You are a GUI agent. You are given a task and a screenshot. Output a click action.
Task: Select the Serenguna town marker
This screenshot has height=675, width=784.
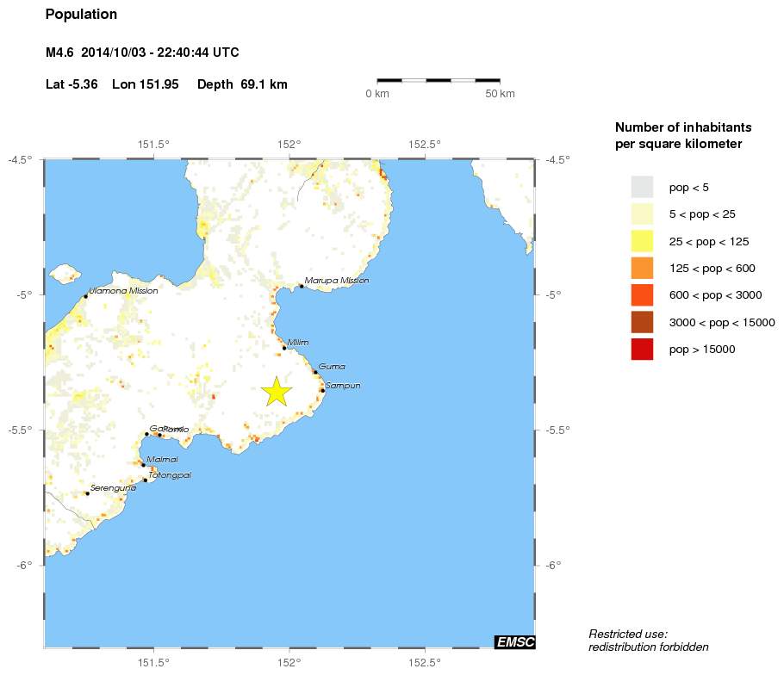coord(87,493)
